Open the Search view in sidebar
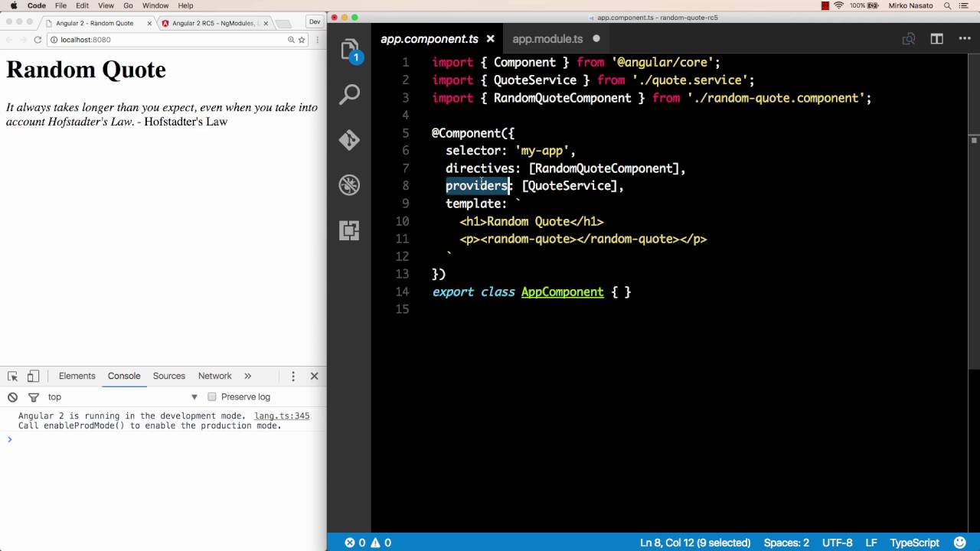Viewport: 980px width, 551px height. click(349, 94)
